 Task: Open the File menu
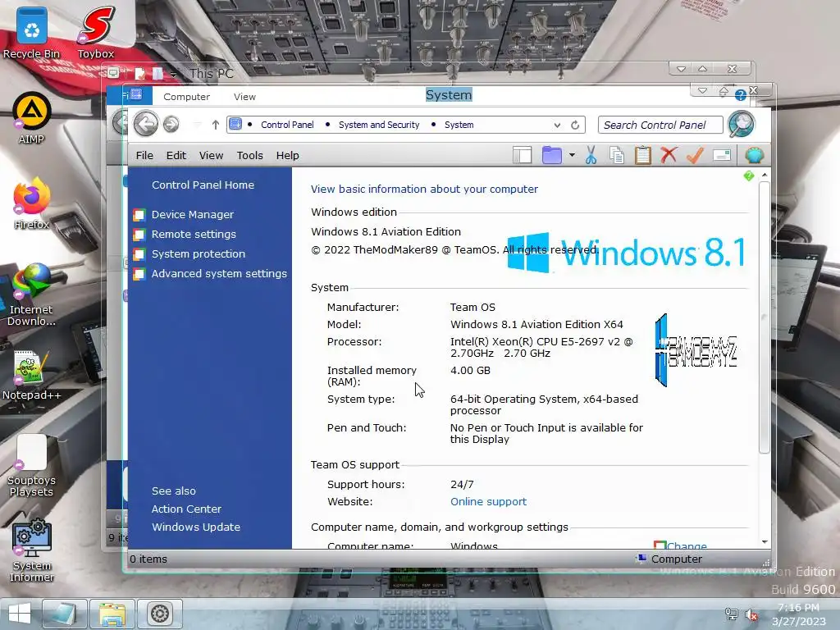coord(144,155)
